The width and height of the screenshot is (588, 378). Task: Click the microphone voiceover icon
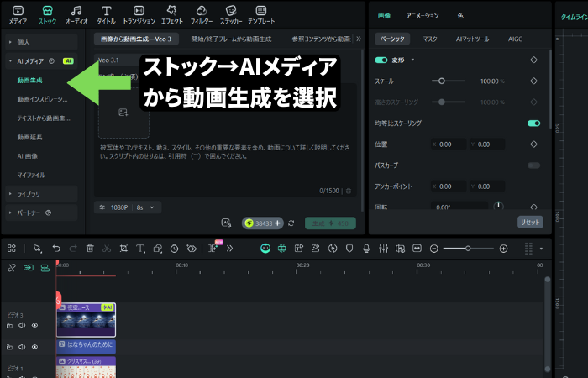tap(366, 249)
